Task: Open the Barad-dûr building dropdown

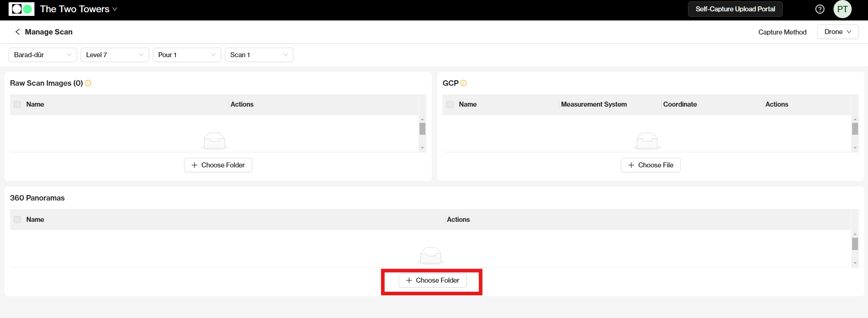Action: [43, 55]
